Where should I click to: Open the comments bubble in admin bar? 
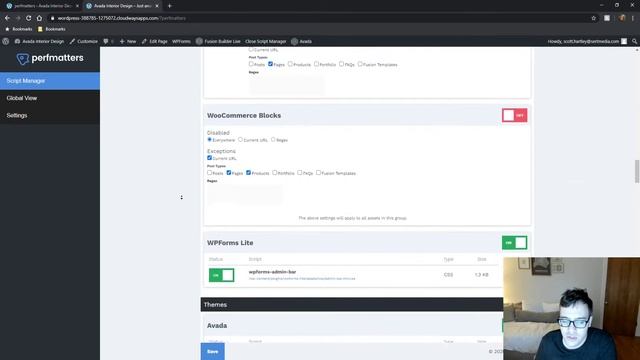tap(108, 41)
